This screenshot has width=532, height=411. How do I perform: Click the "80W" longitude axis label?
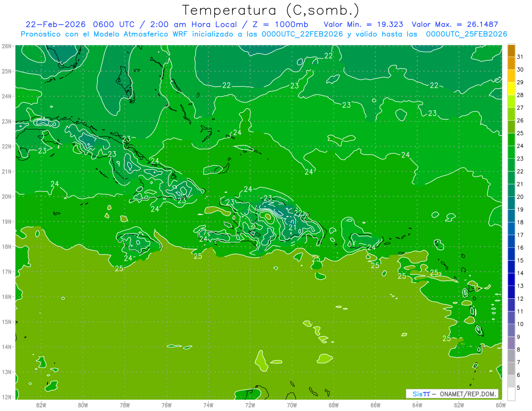pos(83,404)
